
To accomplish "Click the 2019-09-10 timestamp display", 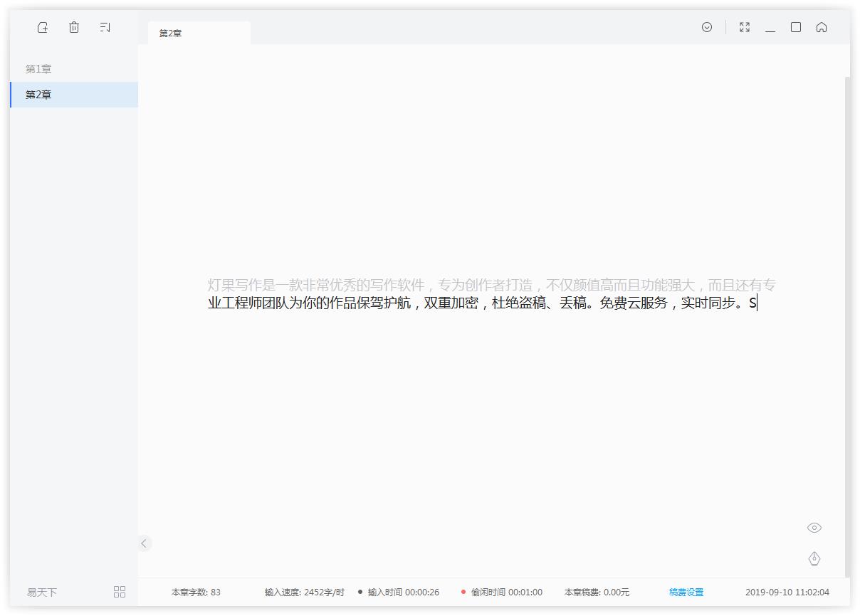I will click(x=787, y=592).
